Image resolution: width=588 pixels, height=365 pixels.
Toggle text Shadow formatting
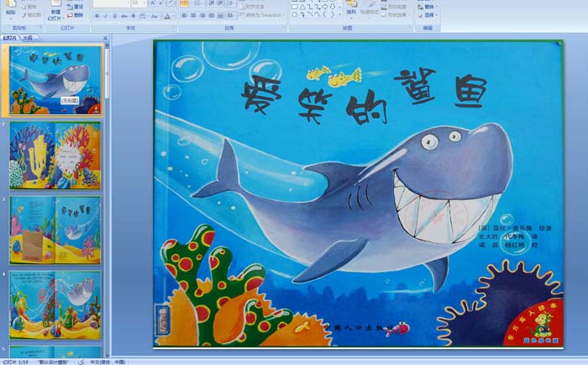(x=133, y=16)
